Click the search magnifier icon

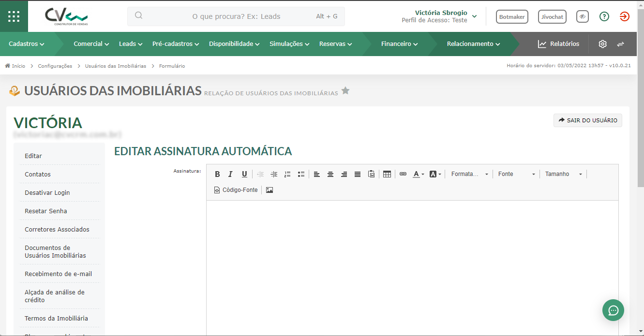pos(139,15)
